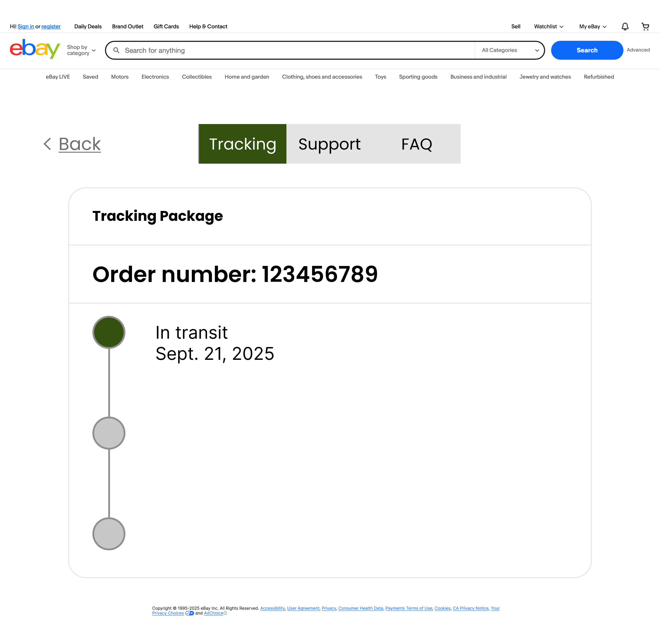The width and height of the screenshot is (660, 644).
Task: Click the second gray tracking step circle
Action: coord(109,433)
